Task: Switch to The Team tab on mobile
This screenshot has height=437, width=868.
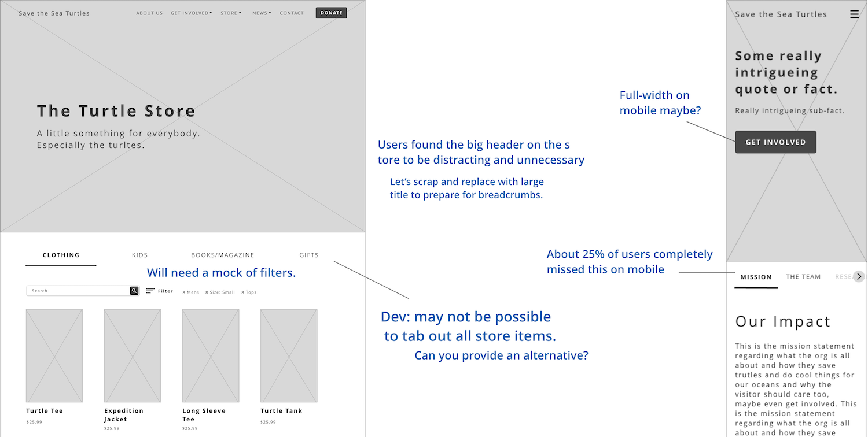Action: pyautogui.click(x=803, y=276)
